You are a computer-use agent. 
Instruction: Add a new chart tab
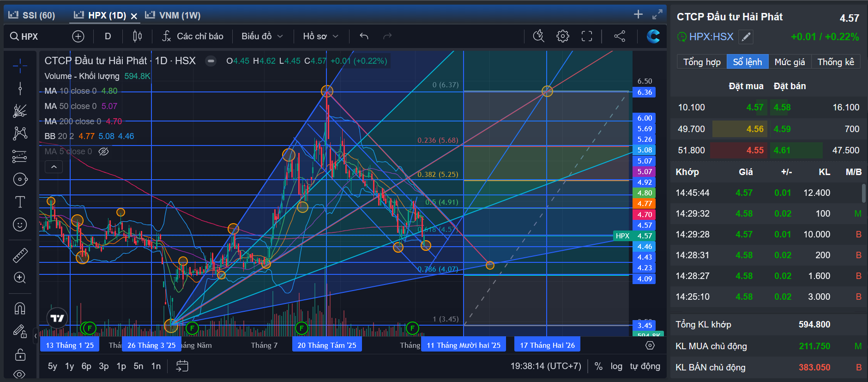point(638,14)
